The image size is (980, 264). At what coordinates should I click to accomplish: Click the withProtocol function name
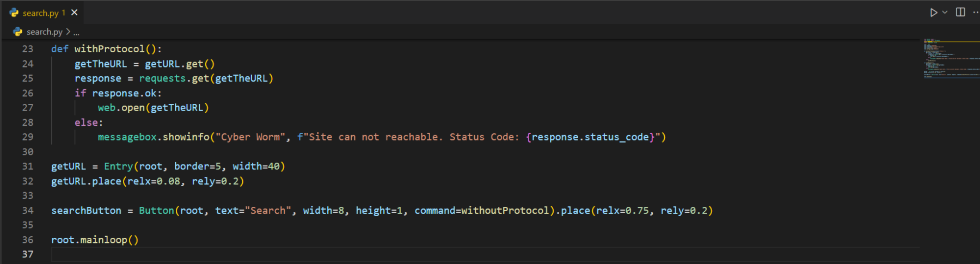tap(109, 49)
